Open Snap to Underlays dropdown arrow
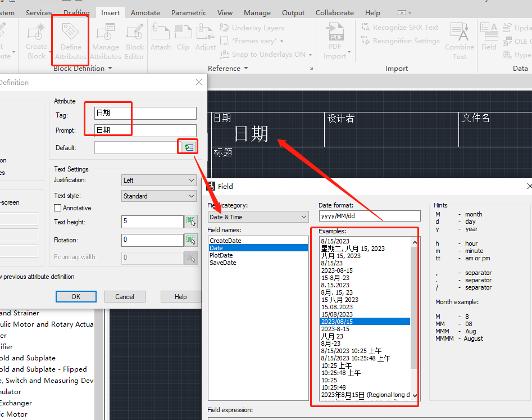Screen dimensions: 532x420 tap(311, 55)
